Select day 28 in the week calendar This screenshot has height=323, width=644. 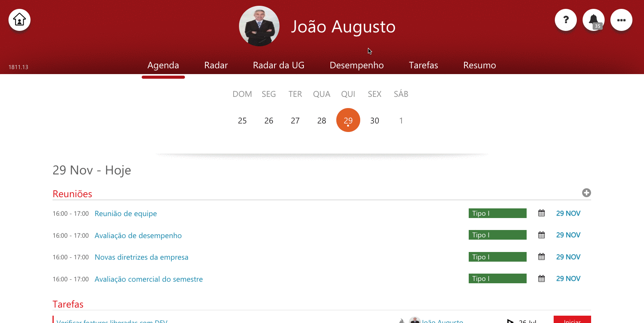click(322, 121)
